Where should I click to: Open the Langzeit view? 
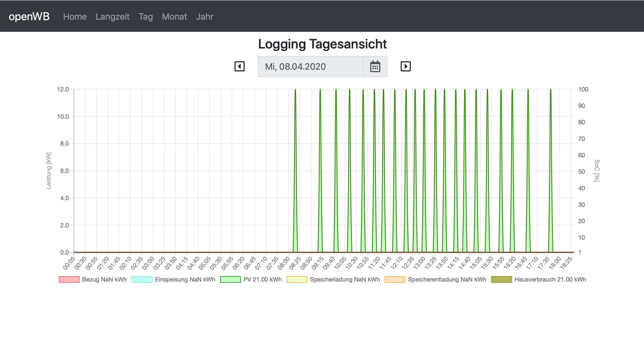click(x=112, y=17)
